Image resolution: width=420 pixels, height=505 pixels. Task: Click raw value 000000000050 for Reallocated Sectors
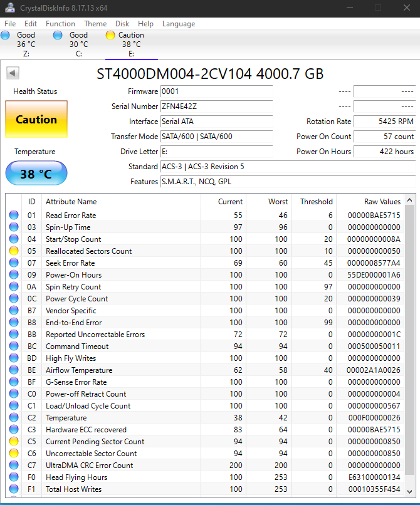coord(374,251)
